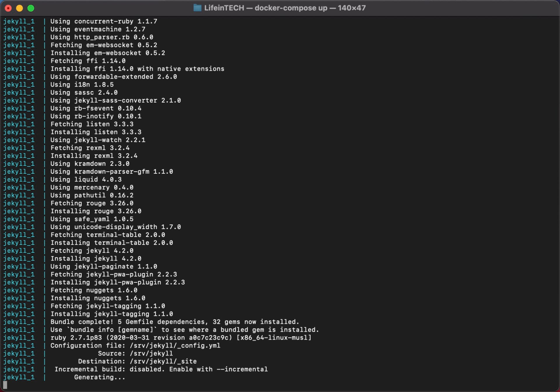The image size is (560, 392).
Task: Click the "Installing jekyll 4.2.0" log line
Action: [96, 259]
